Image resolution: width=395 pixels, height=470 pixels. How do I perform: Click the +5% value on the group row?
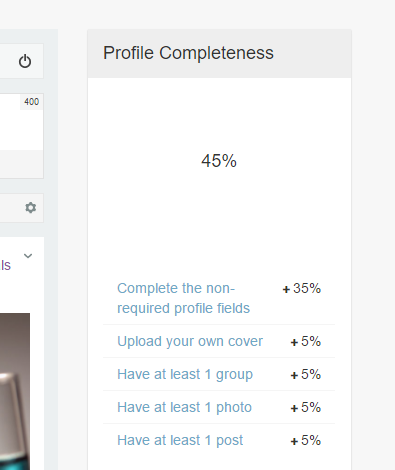(x=306, y=374)
